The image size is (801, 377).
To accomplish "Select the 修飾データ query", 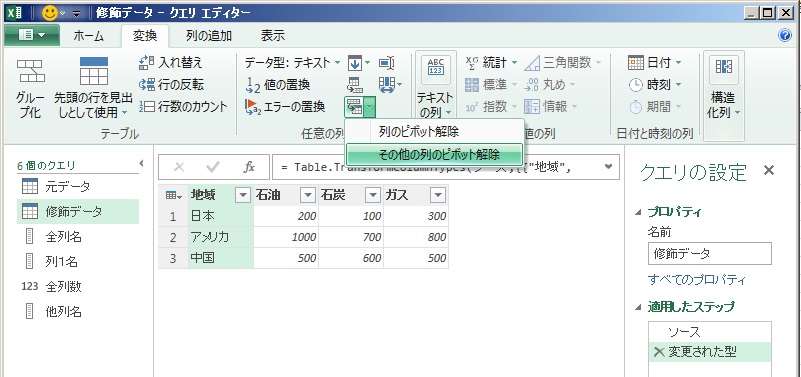I will click(78, 211).
